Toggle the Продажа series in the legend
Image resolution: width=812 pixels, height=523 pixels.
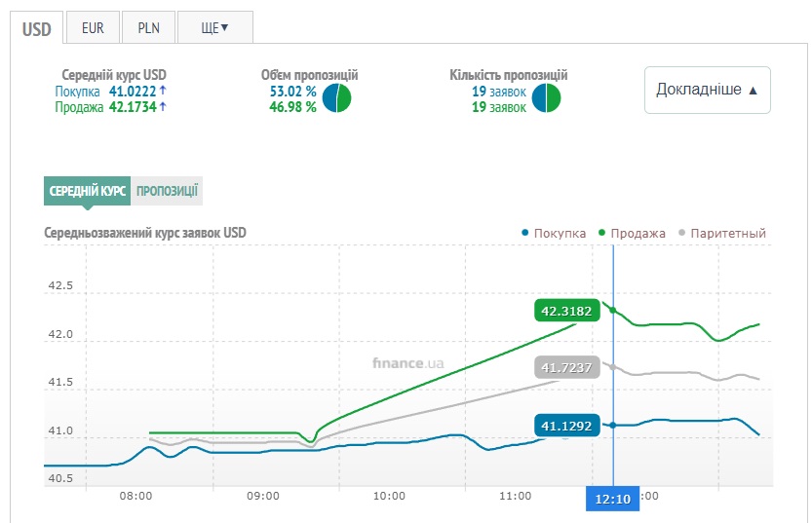[x=632, y=233]
